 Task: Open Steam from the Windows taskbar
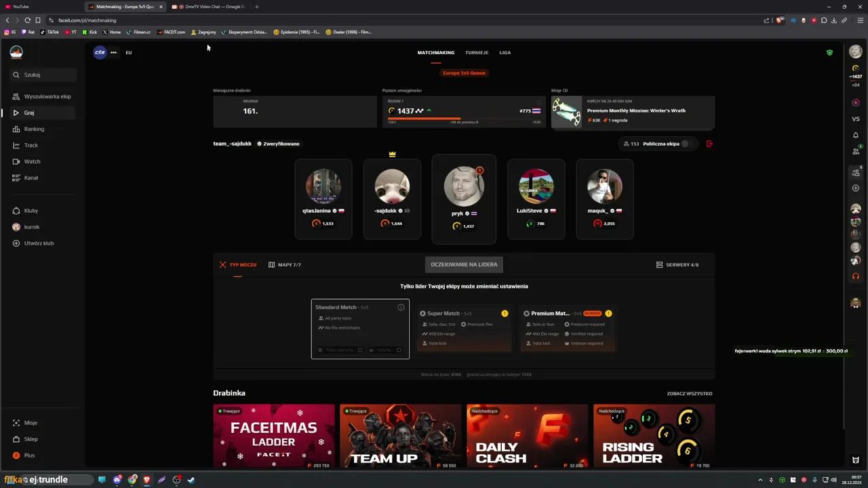pos(191,480)
